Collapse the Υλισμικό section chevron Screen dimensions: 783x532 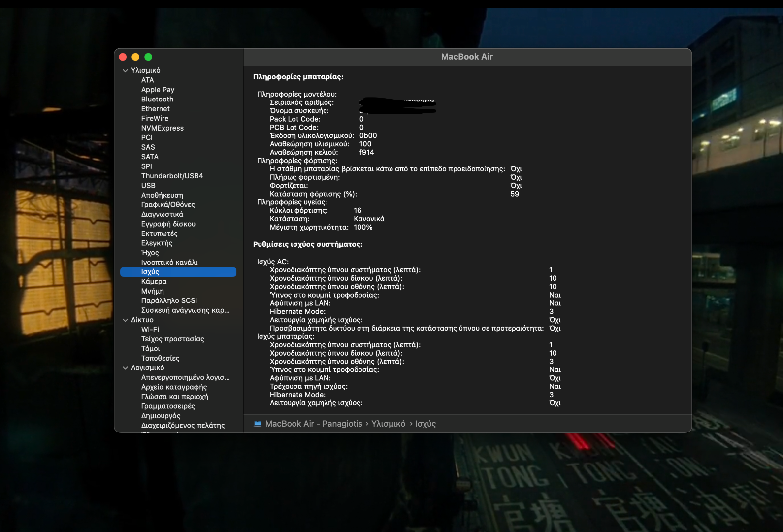point(125,70)
